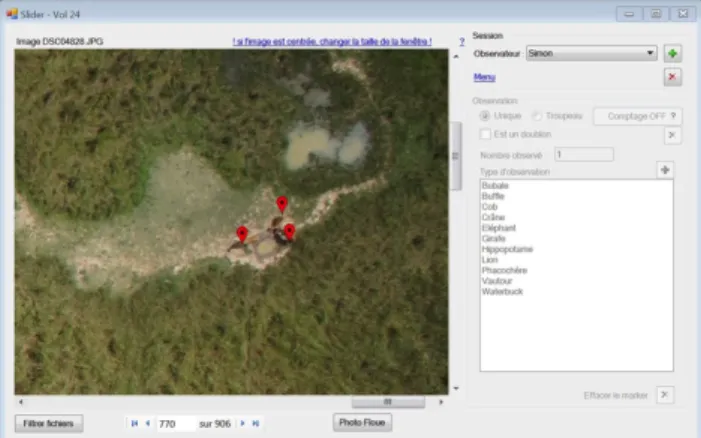The height and width of the screenshot is (438, 701).
Task: Click the Nombre observé input field
Action: (584, 155)
